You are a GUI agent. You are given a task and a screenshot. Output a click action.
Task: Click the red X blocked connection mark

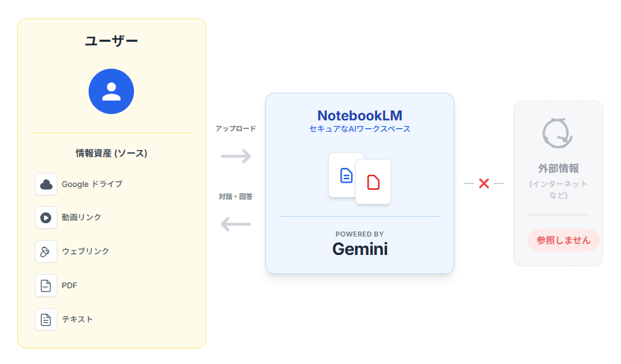pos(484,183)
